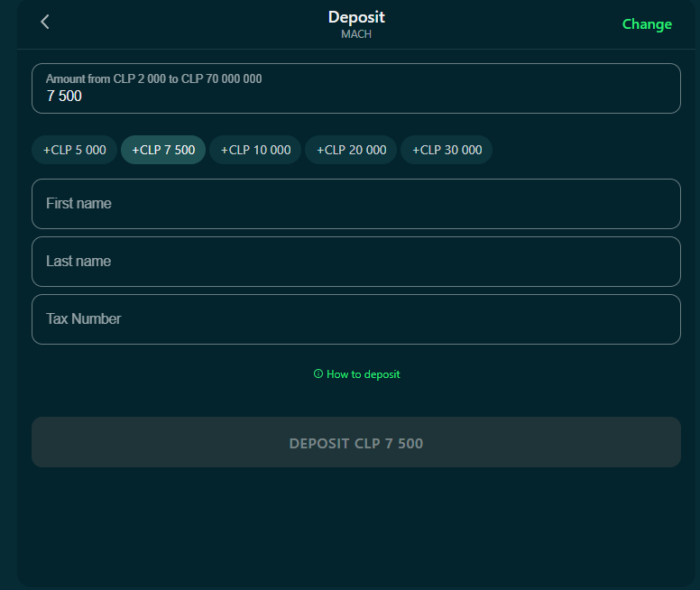Click the Deposit page title

tap(356, 17)
